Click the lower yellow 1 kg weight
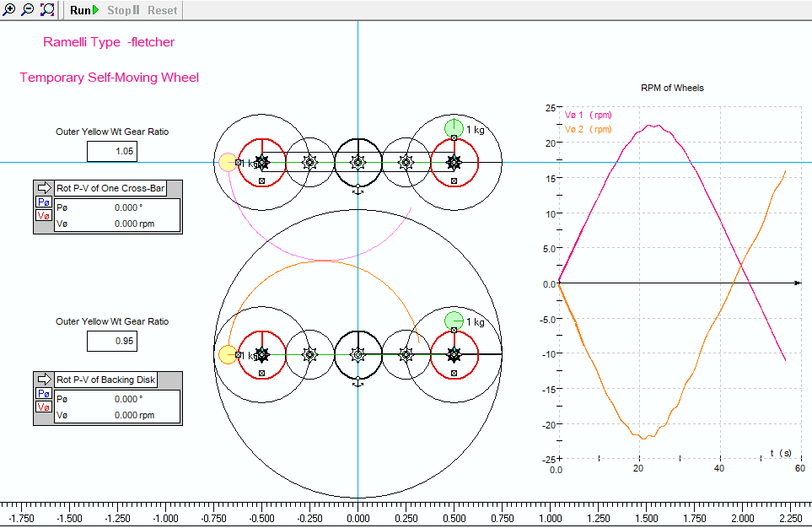Image resolution: width=812 pixels, height=528 pixels. tap(228, 354)
